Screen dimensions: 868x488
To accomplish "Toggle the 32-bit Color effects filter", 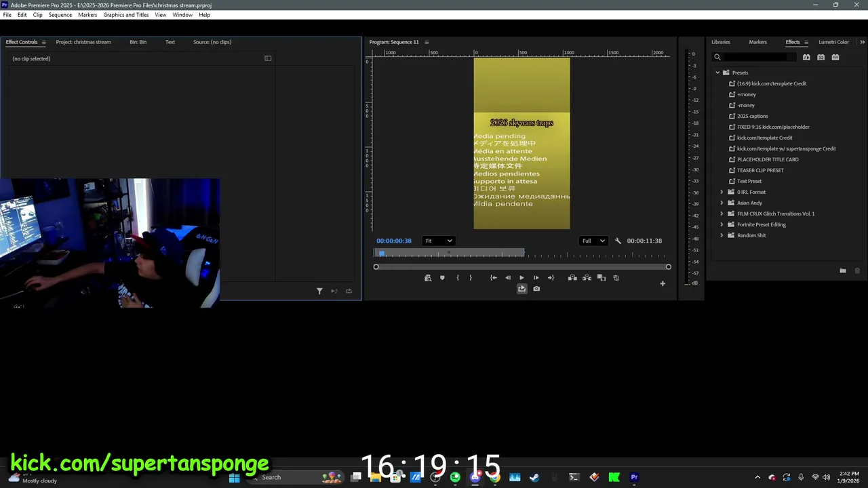I will tap(821, 57).
